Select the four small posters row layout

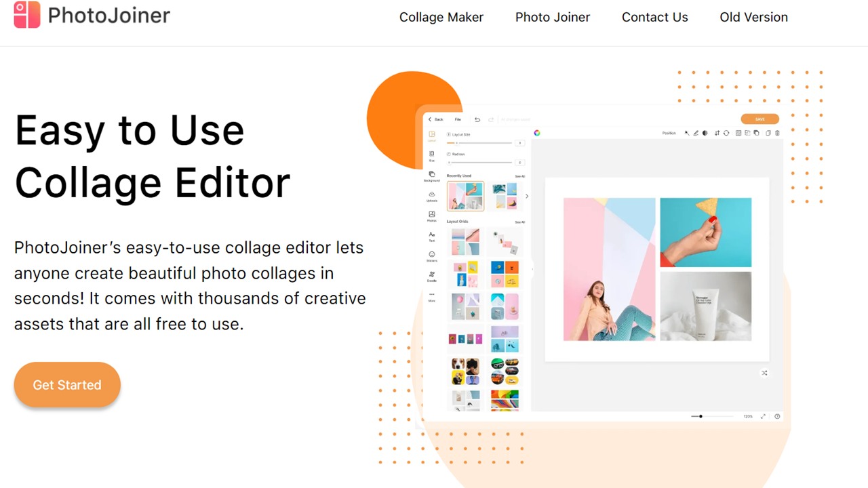point(466,338)
